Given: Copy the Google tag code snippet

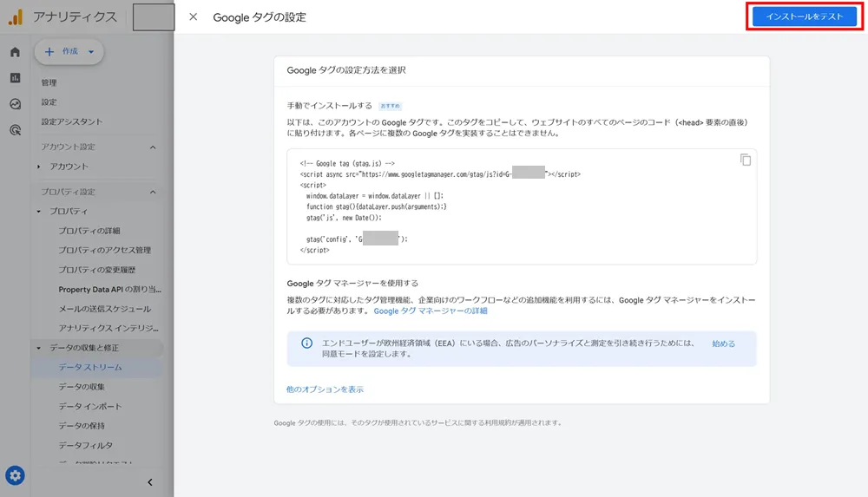Looking at the screenshot, I should pyautogui.click(x=745, y=160).
